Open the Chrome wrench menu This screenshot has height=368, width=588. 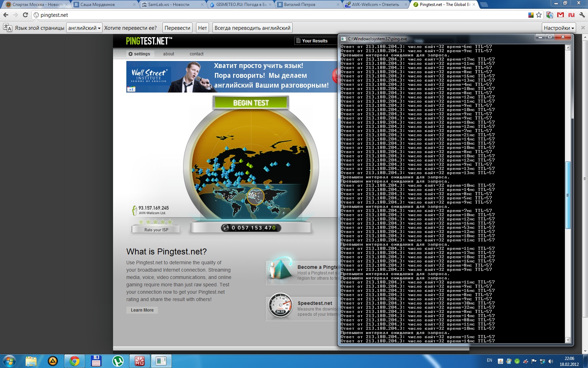click(x=582, y=15)
